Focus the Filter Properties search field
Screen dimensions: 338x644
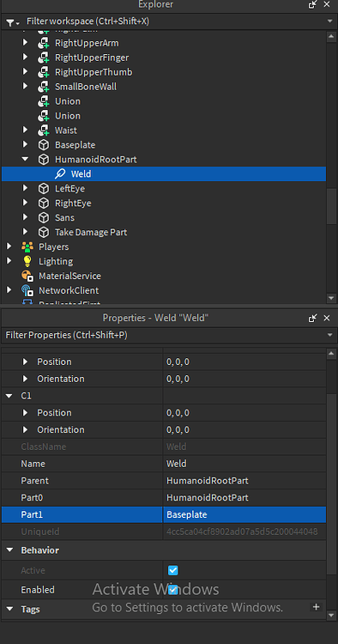point(164,335)
